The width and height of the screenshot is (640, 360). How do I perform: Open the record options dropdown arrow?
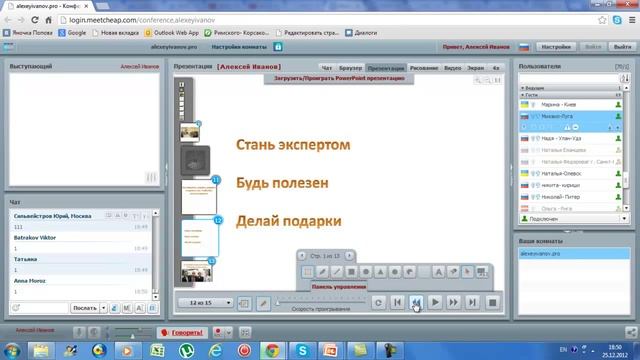click(229, 333)
